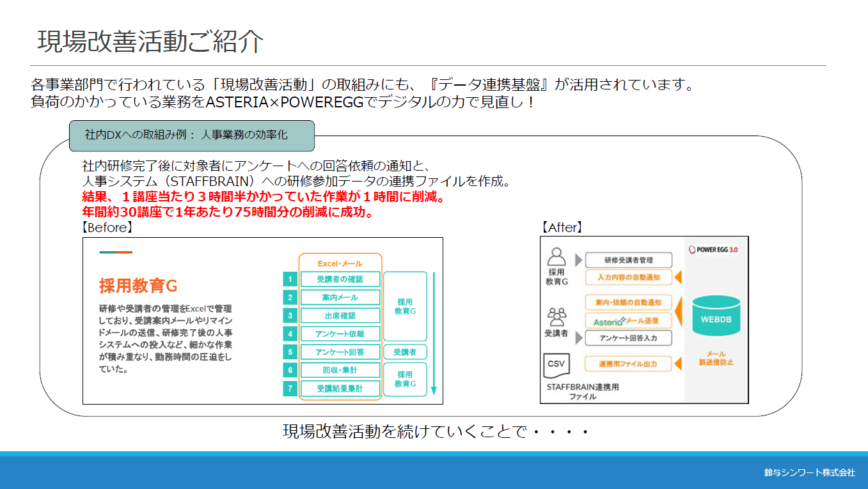Click the closing text 現場改善活動を続けていくことで

pos(436,432)
